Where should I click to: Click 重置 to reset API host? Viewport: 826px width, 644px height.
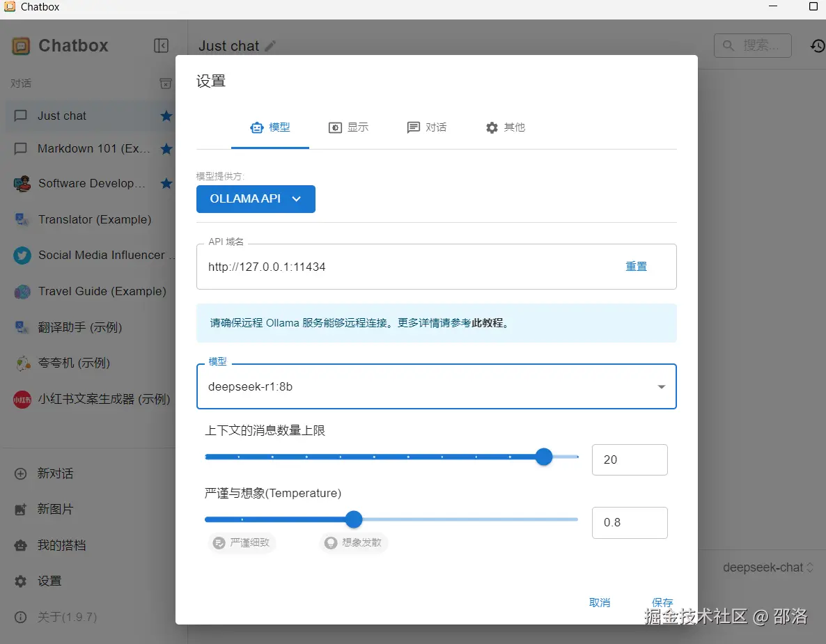[636, 267]
